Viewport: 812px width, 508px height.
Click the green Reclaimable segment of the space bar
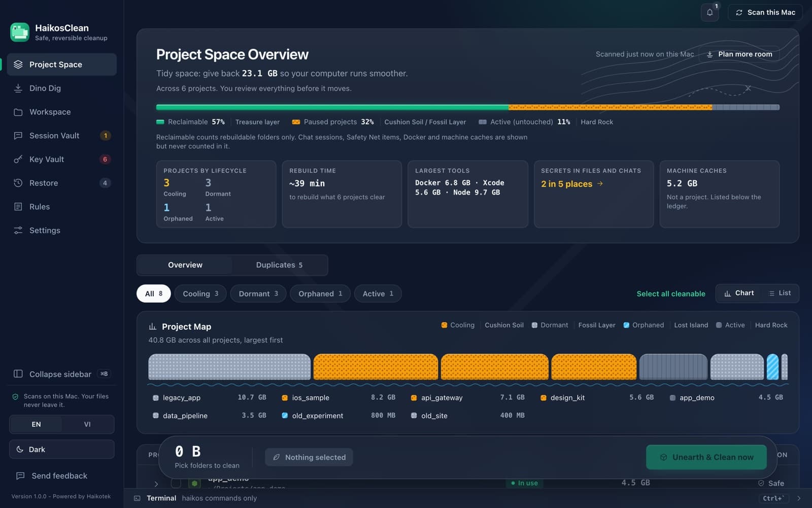(332, 107)
